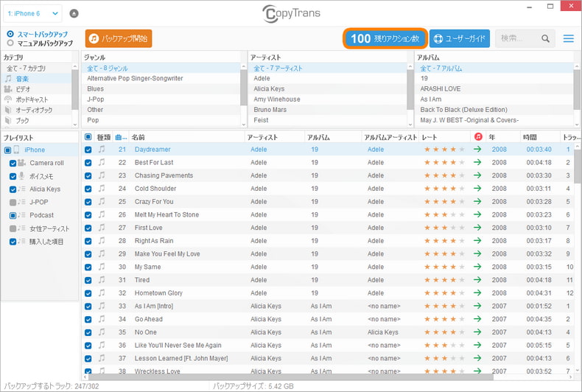Click the horizontal scrollbar under the track list
Image resolution: width=582 pixels, height=392 pixels.
tap(292, 377)
